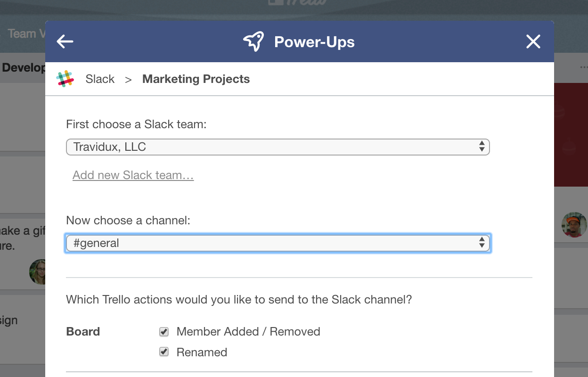This screenshot has height=377, width=588.
Task: Click the rocket Power-Ups icon
Action: click(253, 41)
